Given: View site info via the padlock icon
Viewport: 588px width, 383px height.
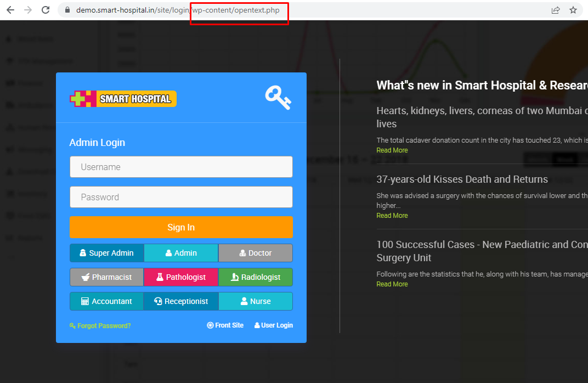Looking at the screenshot, I should coord(67,10).
